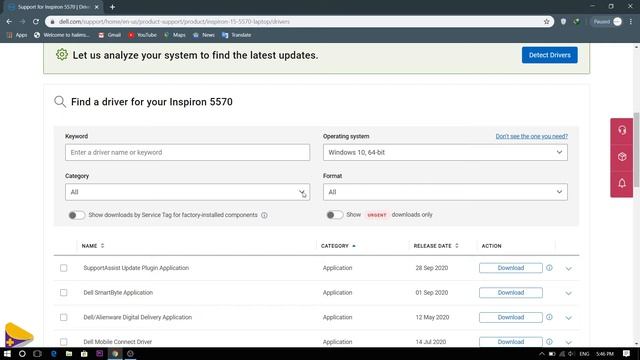This screenshot has width=640, height=360.
Task: Open the Chrome three-dot menu
Action: coord(631,22)
